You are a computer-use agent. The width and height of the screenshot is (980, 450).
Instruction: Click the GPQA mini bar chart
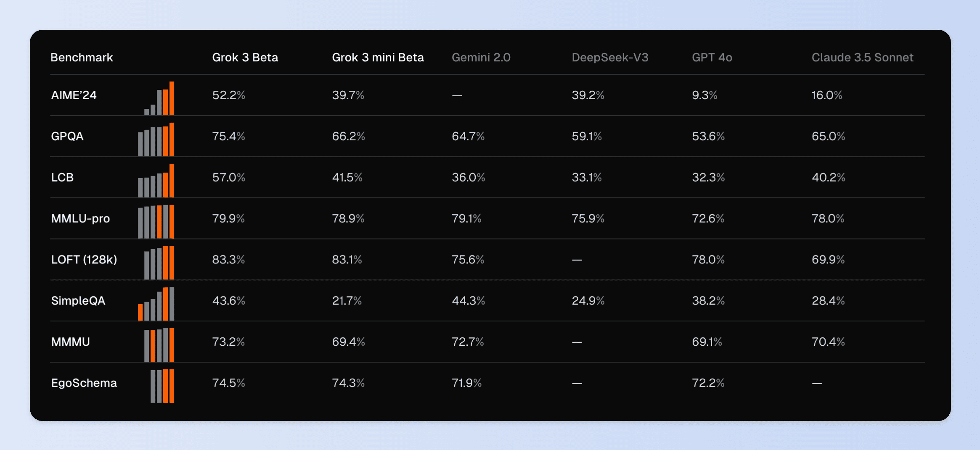click(156, 140)
